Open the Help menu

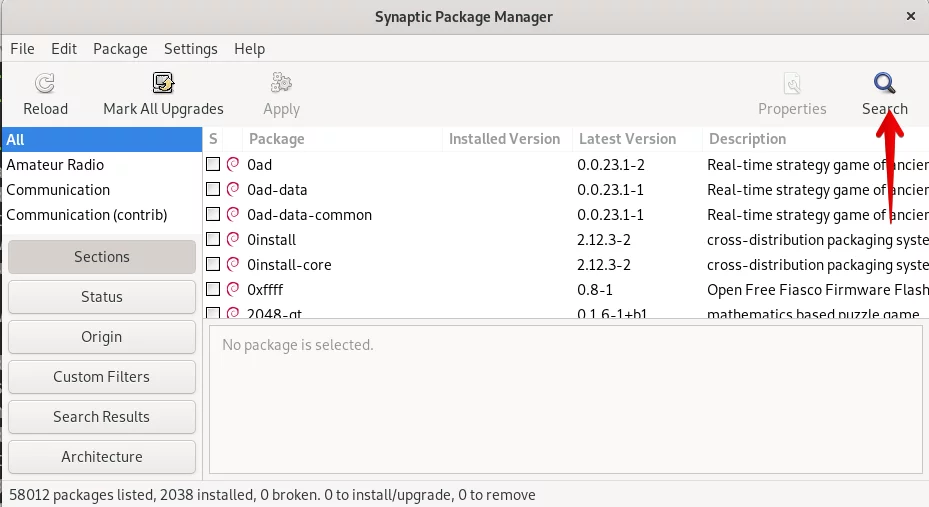click(249, 49)
